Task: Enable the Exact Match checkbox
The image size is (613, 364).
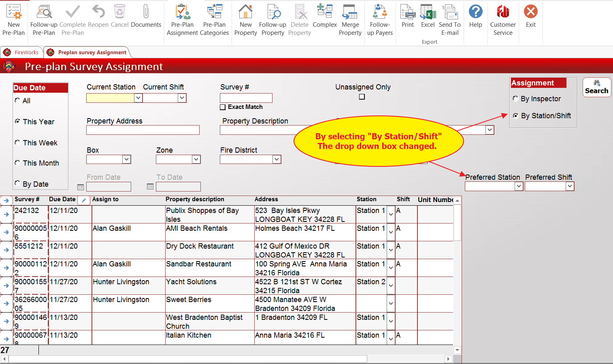Action: point(223,107)
